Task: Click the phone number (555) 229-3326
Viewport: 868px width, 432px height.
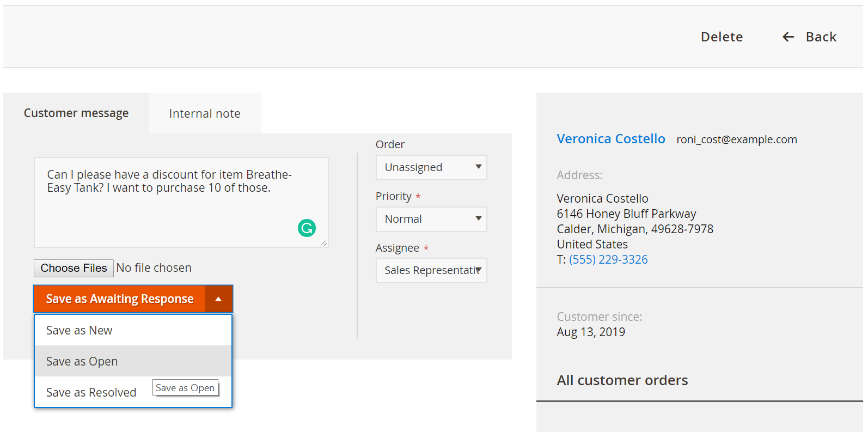Action: click(x=608, y=259)
